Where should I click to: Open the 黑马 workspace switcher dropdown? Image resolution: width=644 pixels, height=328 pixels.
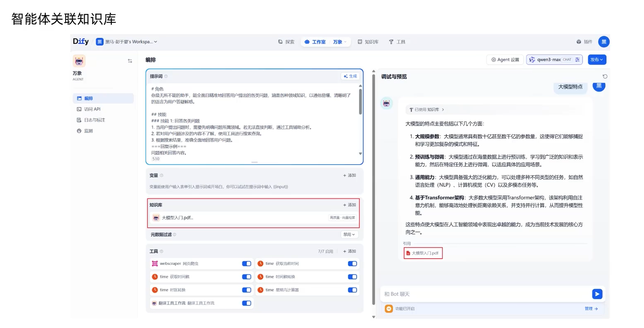pos(127,42)
